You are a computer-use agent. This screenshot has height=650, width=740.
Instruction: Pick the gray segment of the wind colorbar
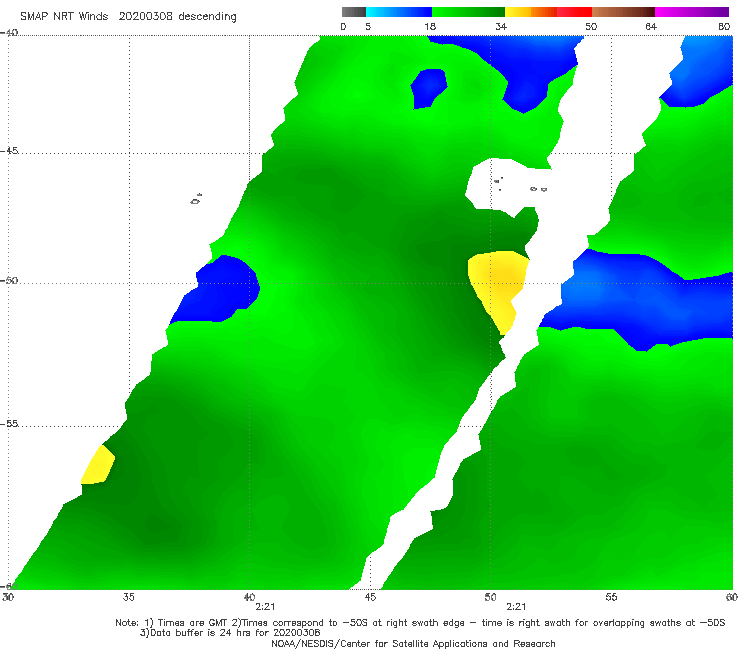[353, 12]
